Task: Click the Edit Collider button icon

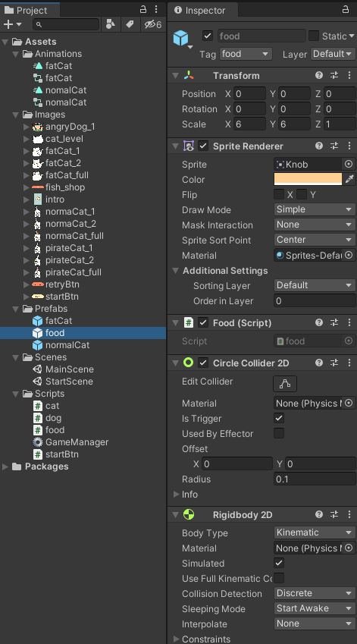Action: (285, 384)
